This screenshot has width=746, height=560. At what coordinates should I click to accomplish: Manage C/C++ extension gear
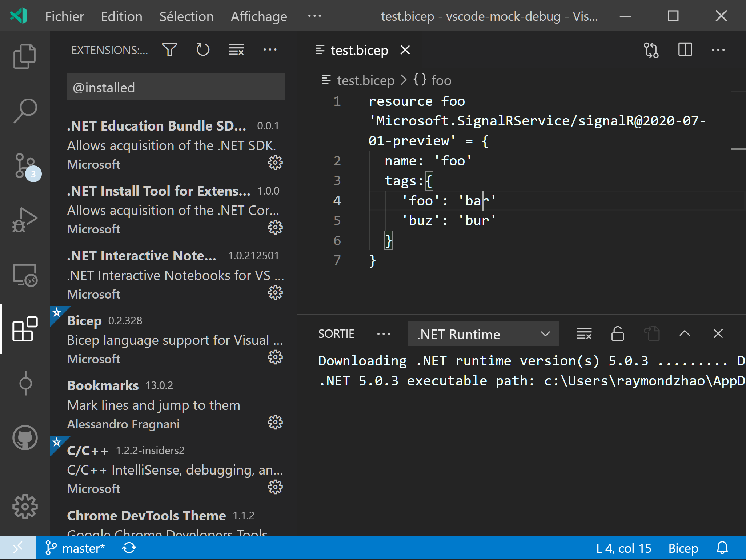(x=275, y=487)
